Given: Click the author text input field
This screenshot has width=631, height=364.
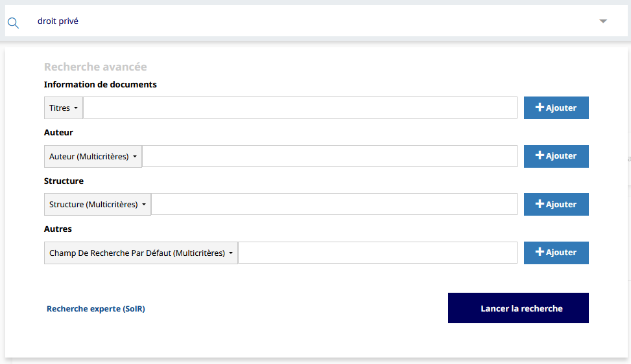Looking at the screenshot, I should pyautogui.click(x=329, y=156).
